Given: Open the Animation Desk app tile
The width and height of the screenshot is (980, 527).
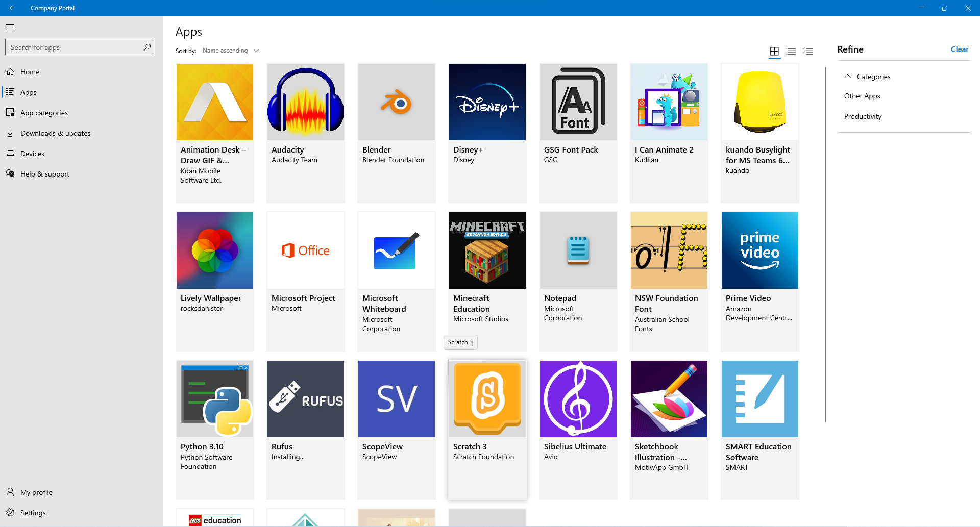Looking at the screenshot, I should pyautogui.click(x=215, y=133).
